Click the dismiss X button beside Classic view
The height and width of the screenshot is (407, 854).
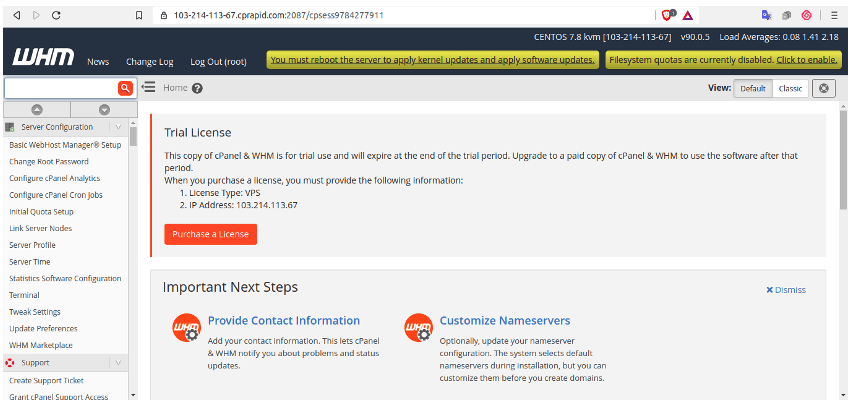coord(824,88)
